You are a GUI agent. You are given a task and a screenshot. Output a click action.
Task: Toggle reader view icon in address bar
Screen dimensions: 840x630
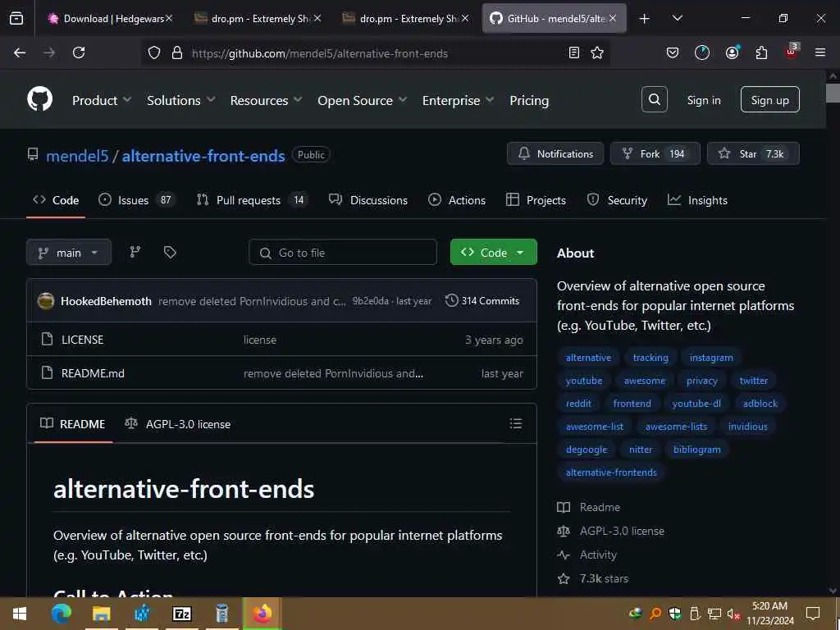point(573,52)
